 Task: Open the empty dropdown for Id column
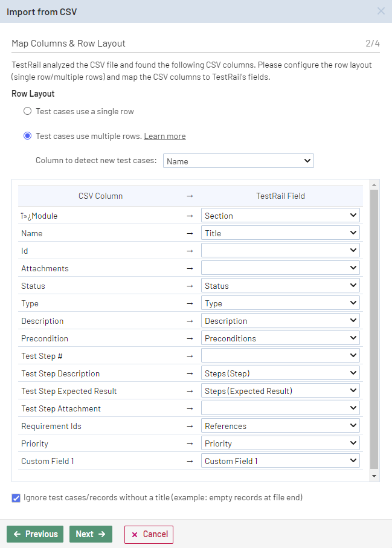pyautogui.click(x=280, y=251)
